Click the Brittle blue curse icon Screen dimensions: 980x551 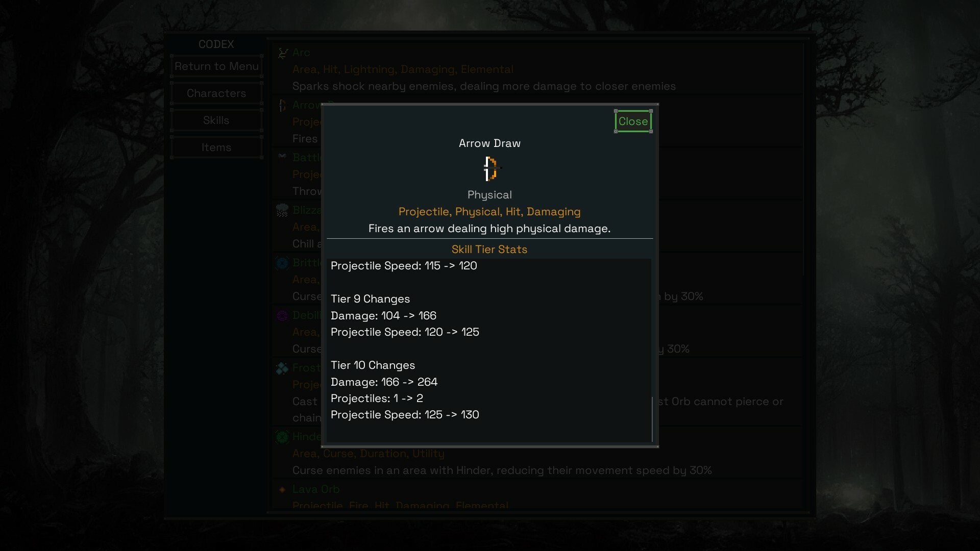[282, 263]
